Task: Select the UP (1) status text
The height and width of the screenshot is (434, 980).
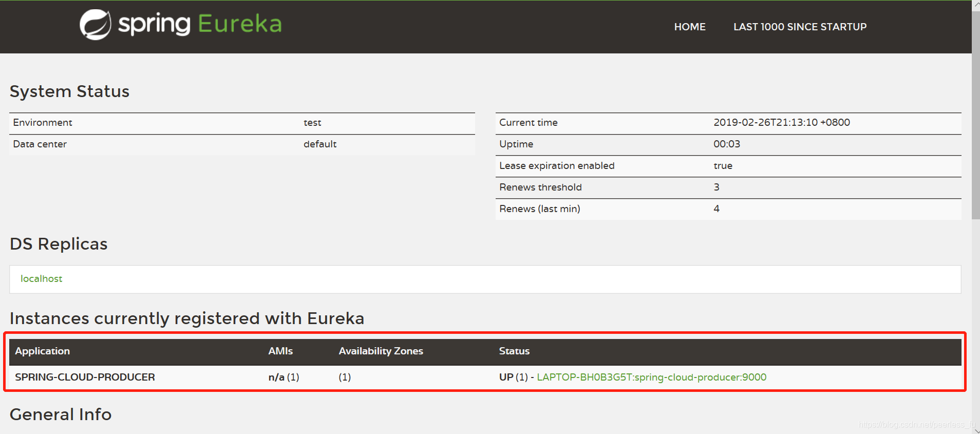Action: [513, 377]
